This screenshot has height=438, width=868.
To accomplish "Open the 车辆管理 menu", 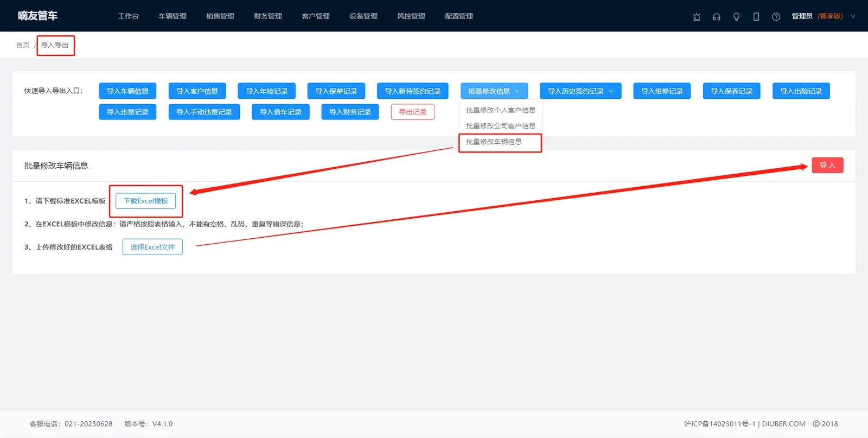I will point(173,16).
